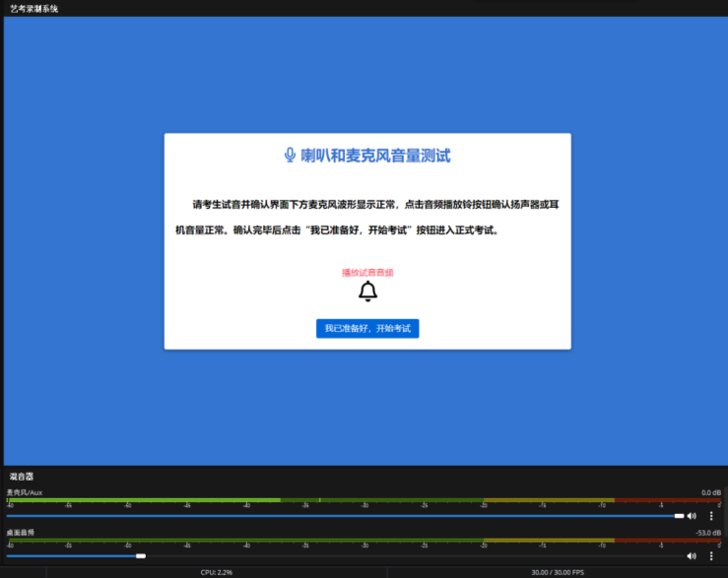Click 麦克风/Aux volume slider handle
Screen dimensions: 728x578
click(x=680, y=516)
